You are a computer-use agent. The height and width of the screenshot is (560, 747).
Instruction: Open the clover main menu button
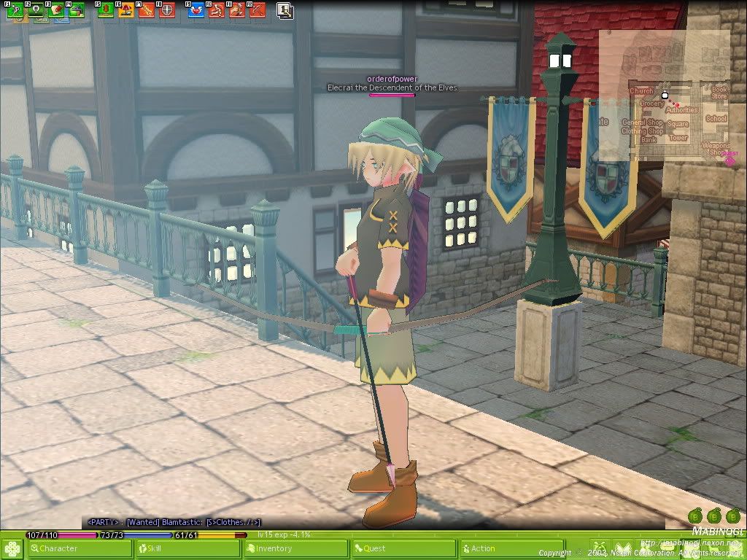12,548
